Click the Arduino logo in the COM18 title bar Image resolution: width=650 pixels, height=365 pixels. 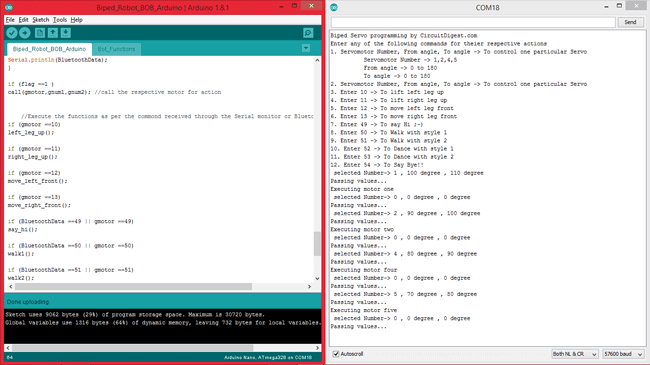pos(334,7)
